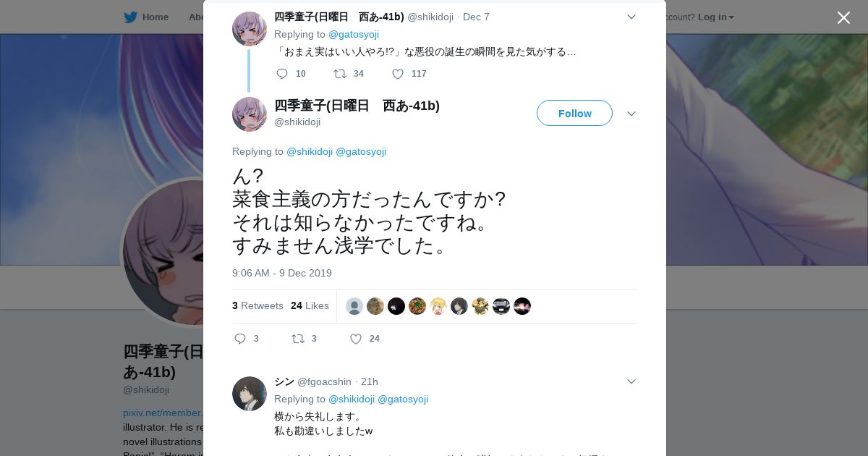Open the pixiv.net/member link in profile
The width and height of the screenshot is (868, 456).
(x=163, y=413)
